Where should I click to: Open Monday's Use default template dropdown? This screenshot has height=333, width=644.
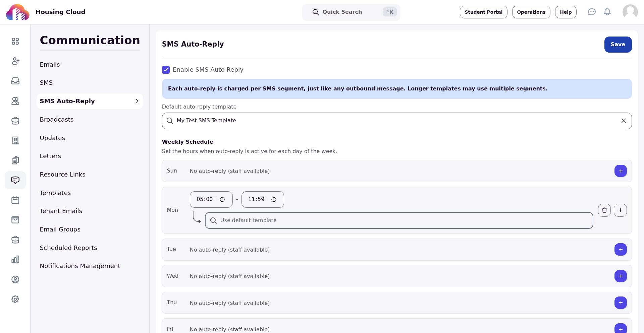tap(399, 220)
